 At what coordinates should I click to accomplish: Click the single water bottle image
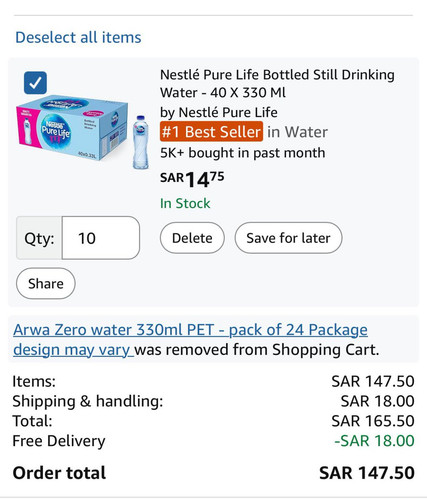click(x=140, y=142)
